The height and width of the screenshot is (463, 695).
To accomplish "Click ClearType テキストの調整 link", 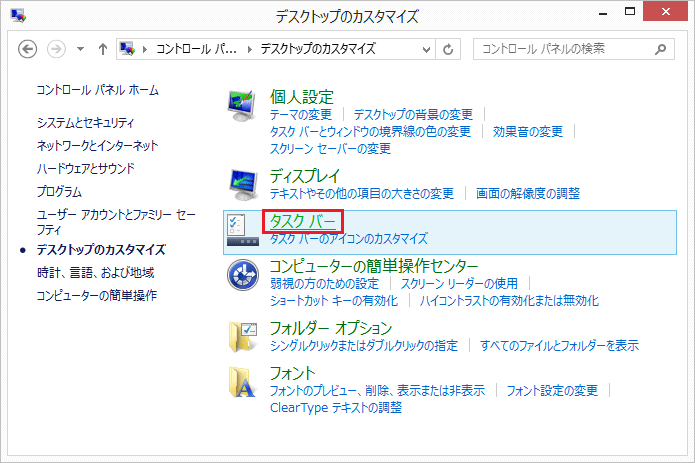I will 336,407.
